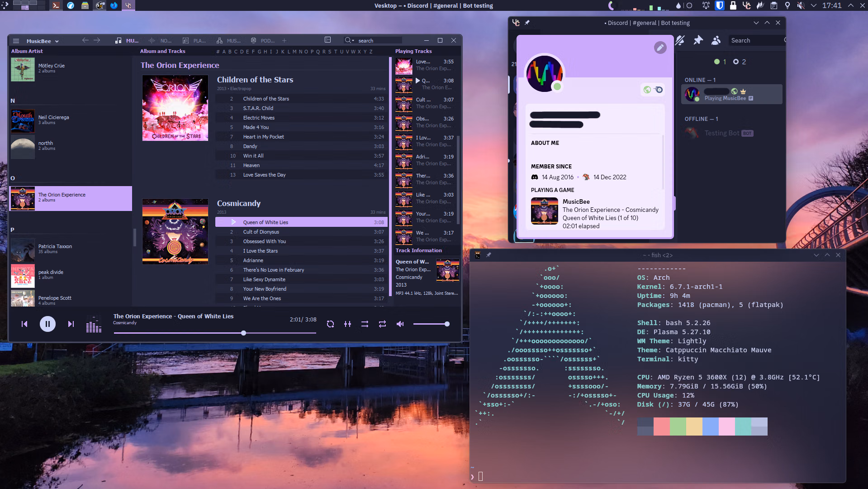Focus the Discord Search field
This screenshot has height=489, width=868.
coord(756,40)
